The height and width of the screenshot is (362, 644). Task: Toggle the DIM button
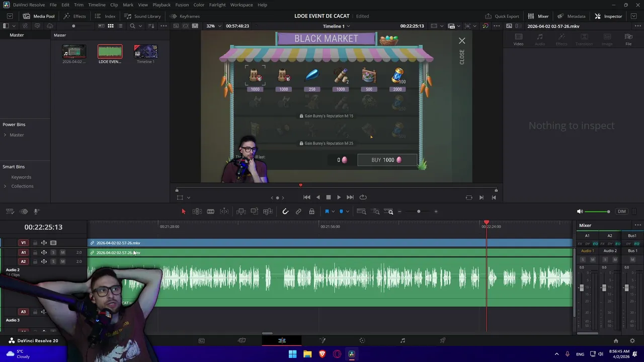click(622, 212)
